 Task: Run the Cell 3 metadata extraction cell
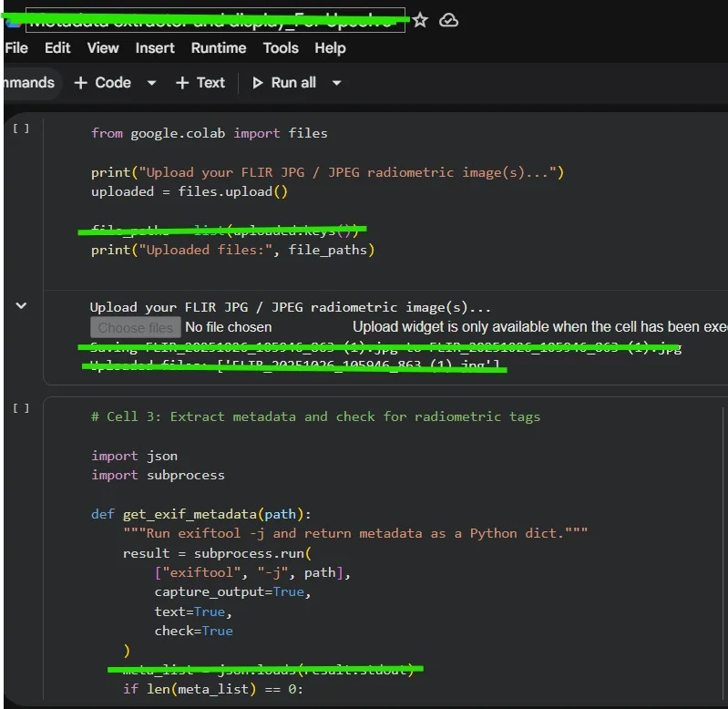(x=21, y=408)
